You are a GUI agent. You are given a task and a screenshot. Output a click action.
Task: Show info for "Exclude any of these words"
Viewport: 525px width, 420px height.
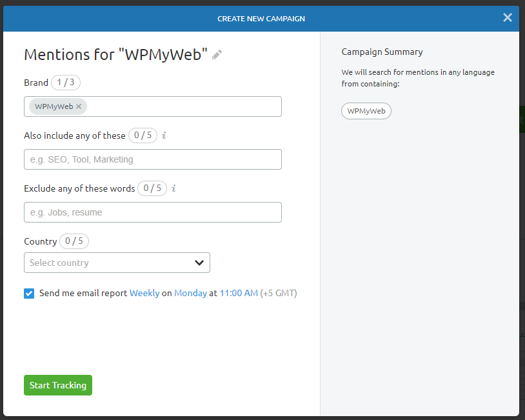click(174, 188)
